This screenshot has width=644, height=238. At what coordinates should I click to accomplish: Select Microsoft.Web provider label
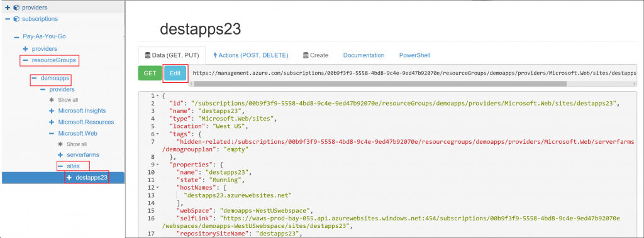pyautogui.click(x=77, y=133)
